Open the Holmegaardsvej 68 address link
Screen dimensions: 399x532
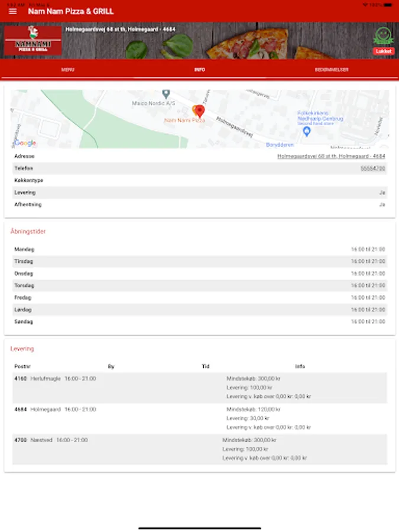coord(331,157)
